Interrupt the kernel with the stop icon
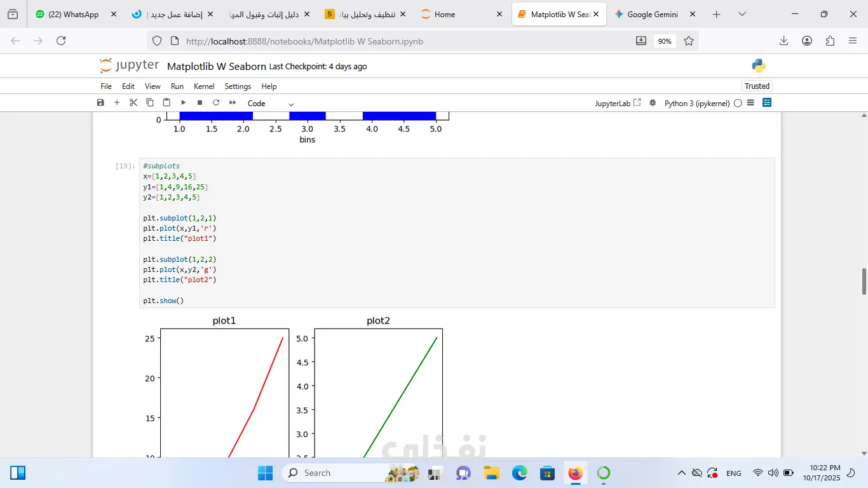 click(200, 103)
